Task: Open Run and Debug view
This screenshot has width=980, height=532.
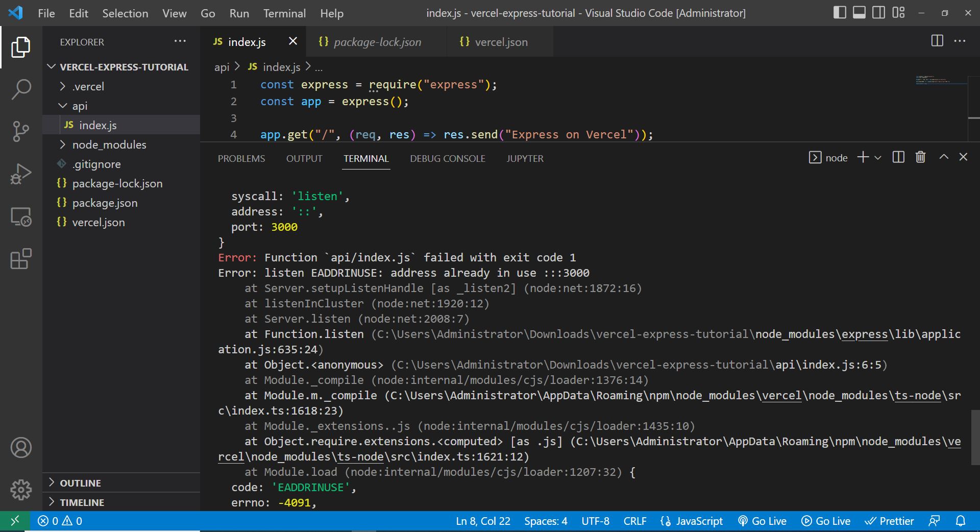Action: [21, 174]
